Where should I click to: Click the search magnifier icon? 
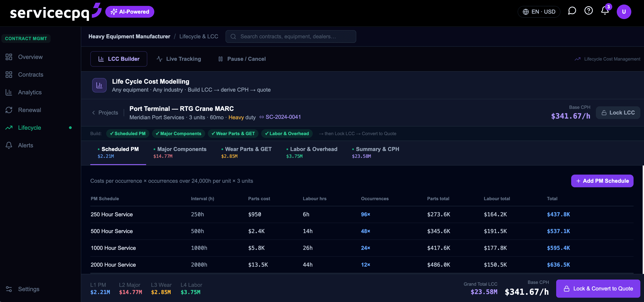233,37
